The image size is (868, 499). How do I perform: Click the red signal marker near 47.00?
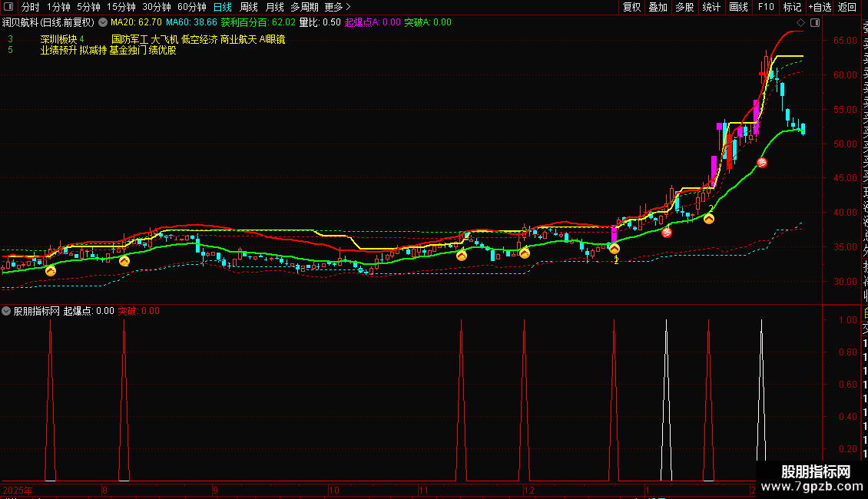762,163
